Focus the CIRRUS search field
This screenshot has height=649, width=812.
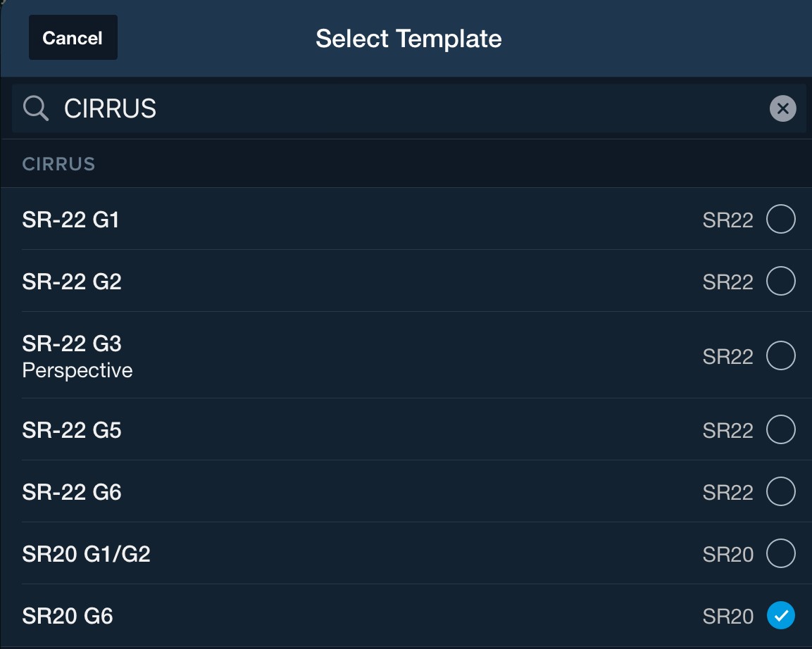pyautogui.click(x=408, y=108)
